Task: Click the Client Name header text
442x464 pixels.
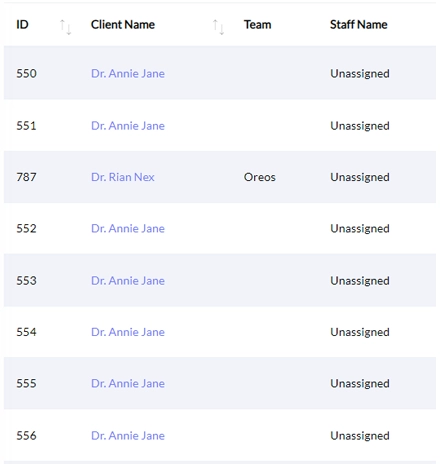Action: click(x=123, y=25)
